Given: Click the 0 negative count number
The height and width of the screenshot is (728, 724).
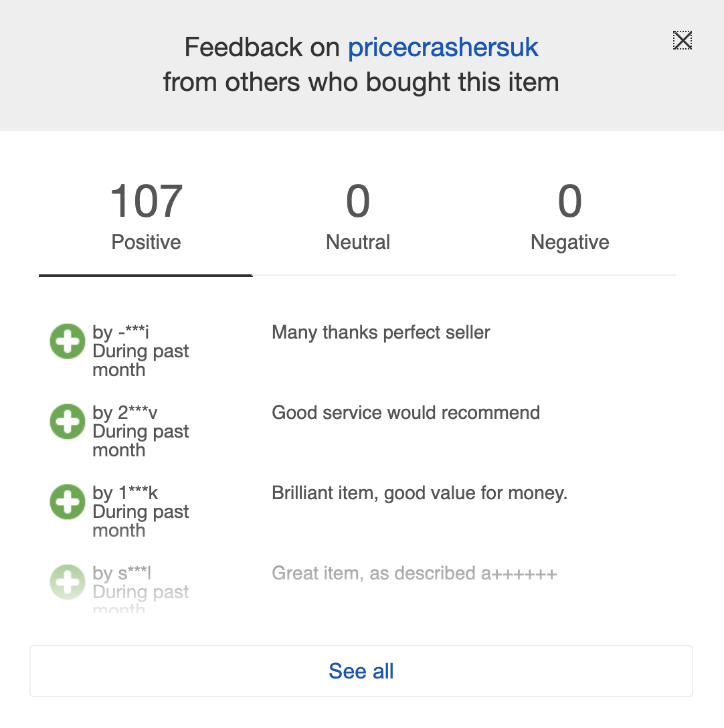Looking at the screenshot, I should coord(570,201).
